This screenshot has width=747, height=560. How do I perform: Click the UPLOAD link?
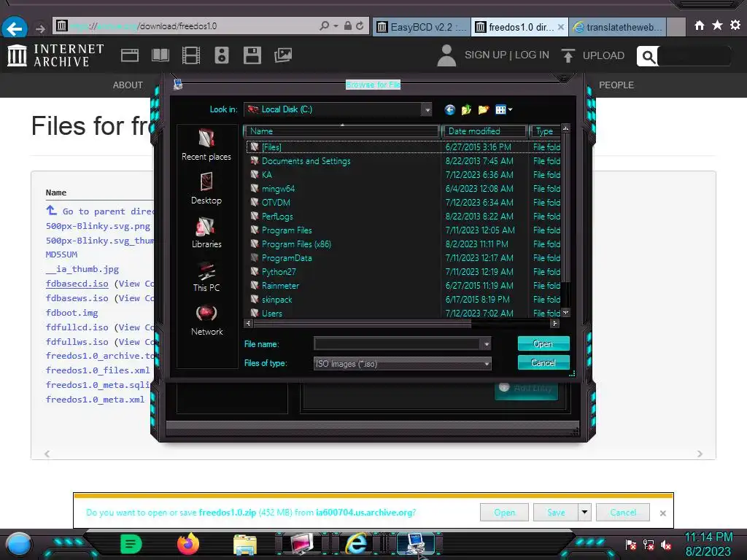click(593, 55)
